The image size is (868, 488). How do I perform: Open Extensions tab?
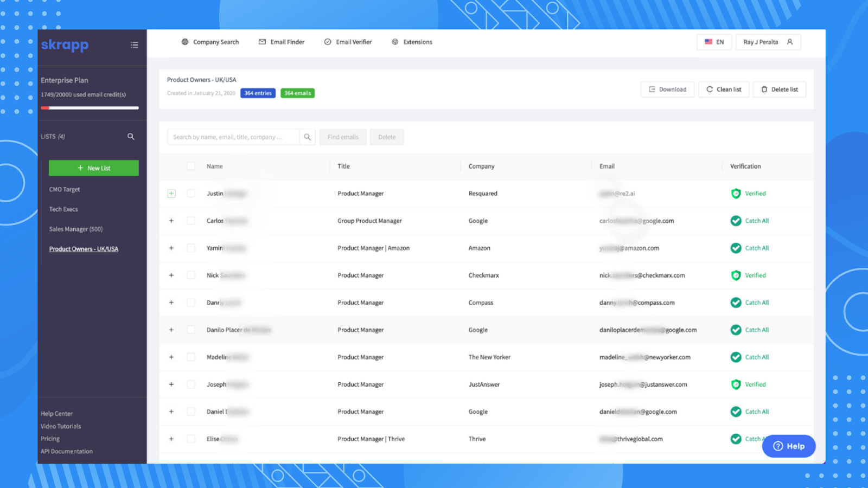(412, 42)
